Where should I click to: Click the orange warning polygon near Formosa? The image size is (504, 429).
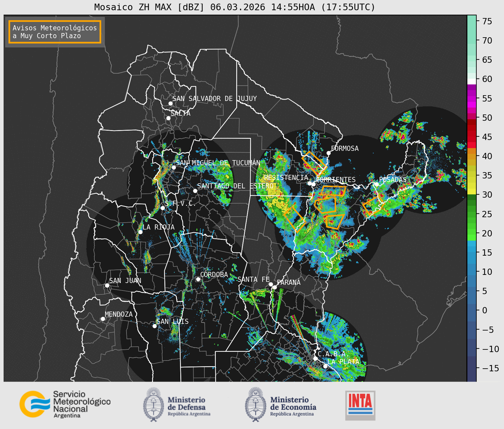point(314,163)
